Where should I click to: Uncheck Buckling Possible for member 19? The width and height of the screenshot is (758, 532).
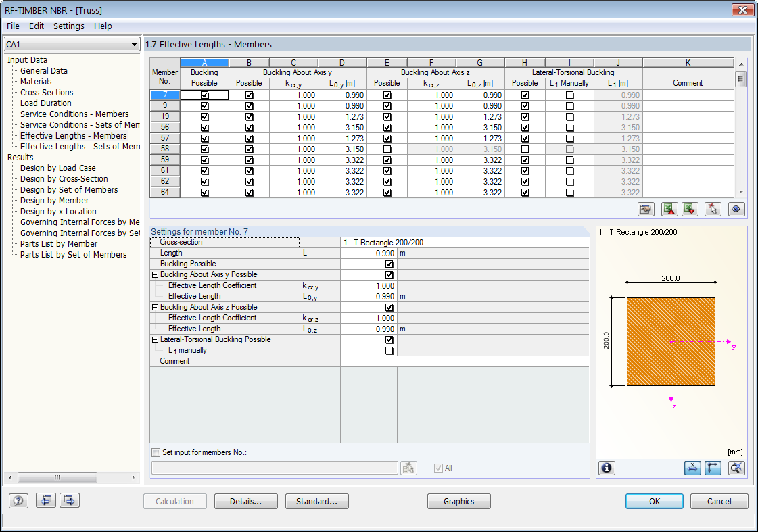[x=204, y=116]
